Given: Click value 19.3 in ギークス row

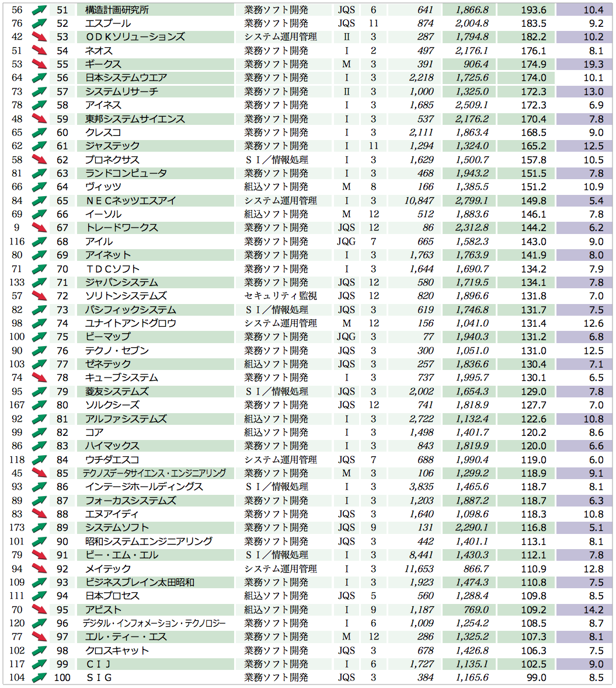Looking at the screenshot, I should (x=594, y=64).
